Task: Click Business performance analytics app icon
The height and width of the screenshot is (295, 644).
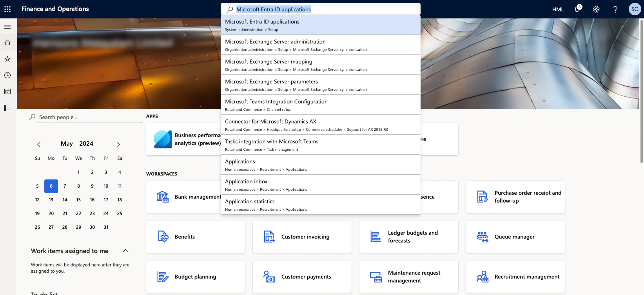Action: tap(163, 139)
